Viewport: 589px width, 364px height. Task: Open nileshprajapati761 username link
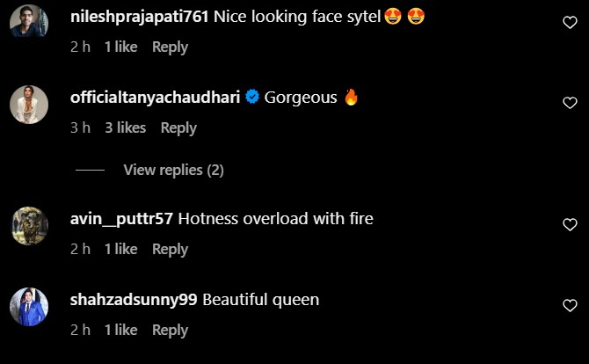[x=139, y=17]
